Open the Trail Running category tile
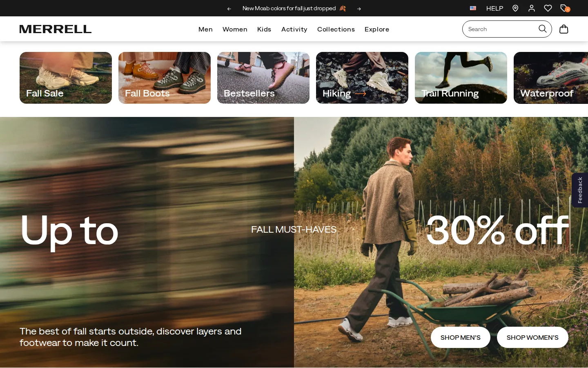Viewport: 588px width, 368px height. [461, 78]
